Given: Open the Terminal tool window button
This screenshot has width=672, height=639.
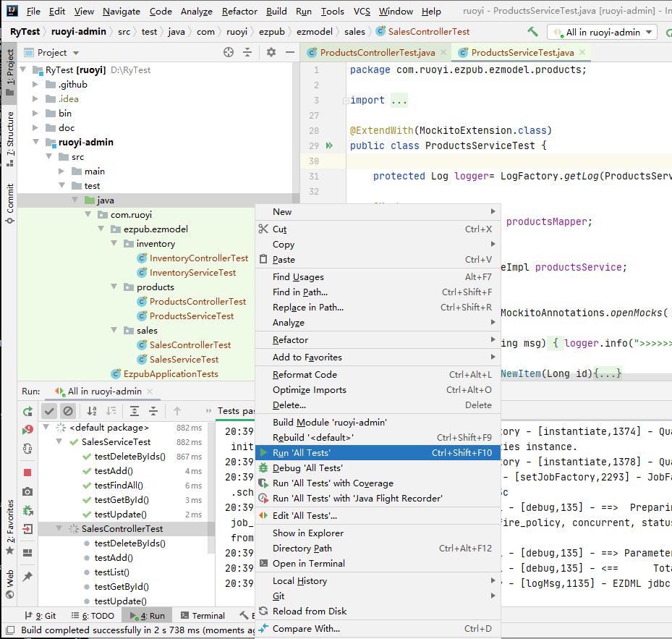Looking at the screenshot, I should coord(203,616).
